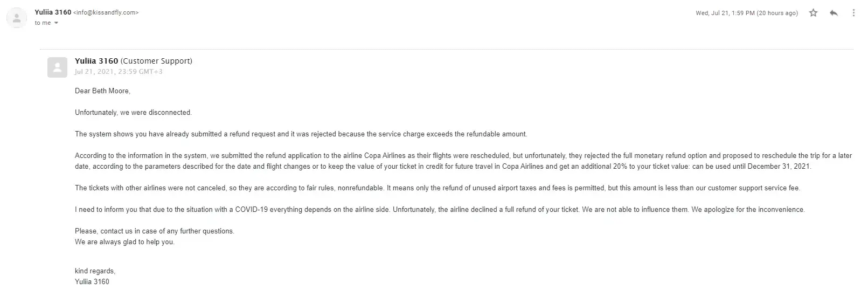Click the info@kissandfly.com email address
Image resolution: width=868 pixels, height=296 pixels.
coord(106,12)
